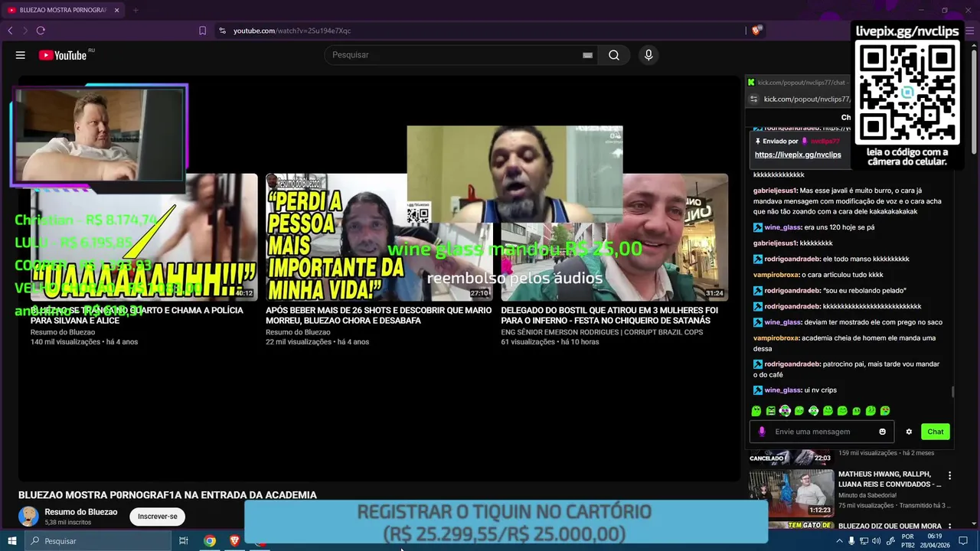Viewport: 980px width, 551px height.
Task: Click the Resumo do Bluezao channel avatar
Action: click(28, 517)
